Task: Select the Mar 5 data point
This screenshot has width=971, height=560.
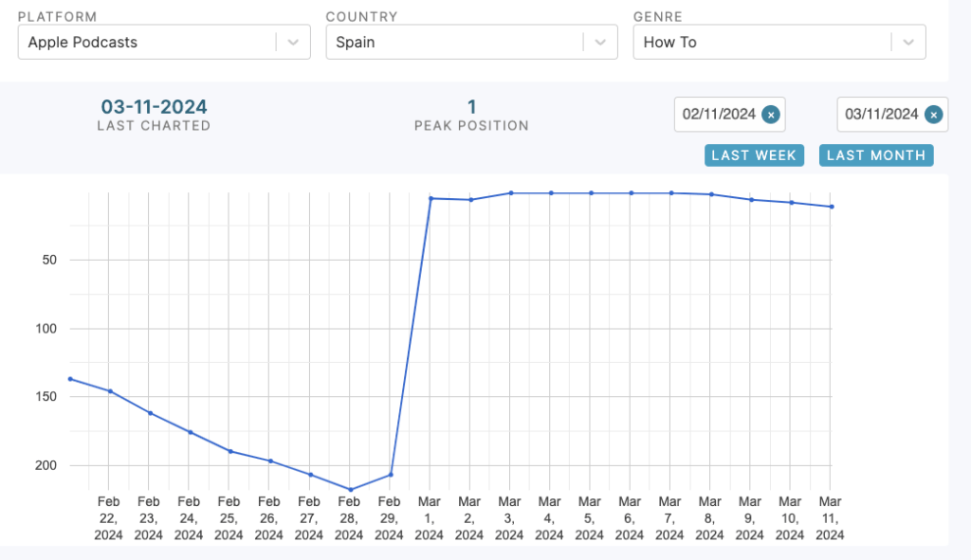Action: click(591, 193)
